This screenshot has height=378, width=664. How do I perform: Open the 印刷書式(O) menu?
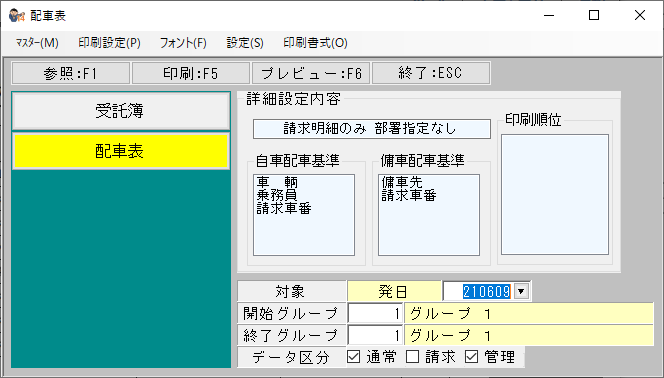[x=315, y=43]
